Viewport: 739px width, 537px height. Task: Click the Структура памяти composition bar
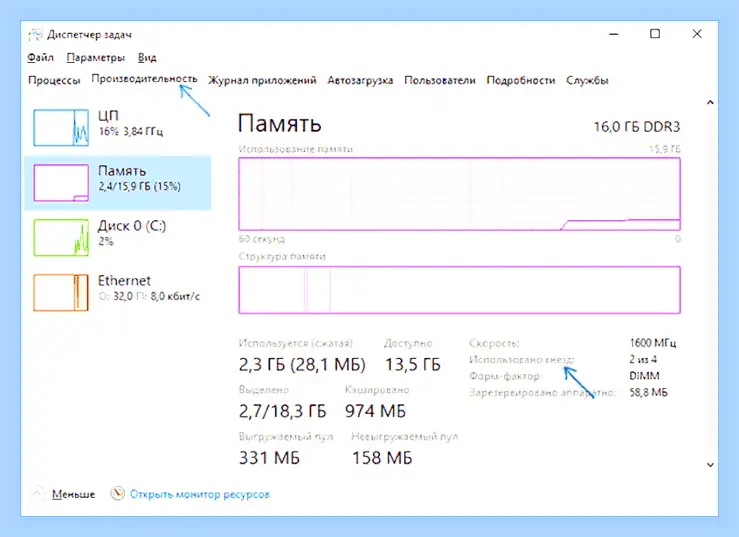pyautogui.click(x=460, y=290)
